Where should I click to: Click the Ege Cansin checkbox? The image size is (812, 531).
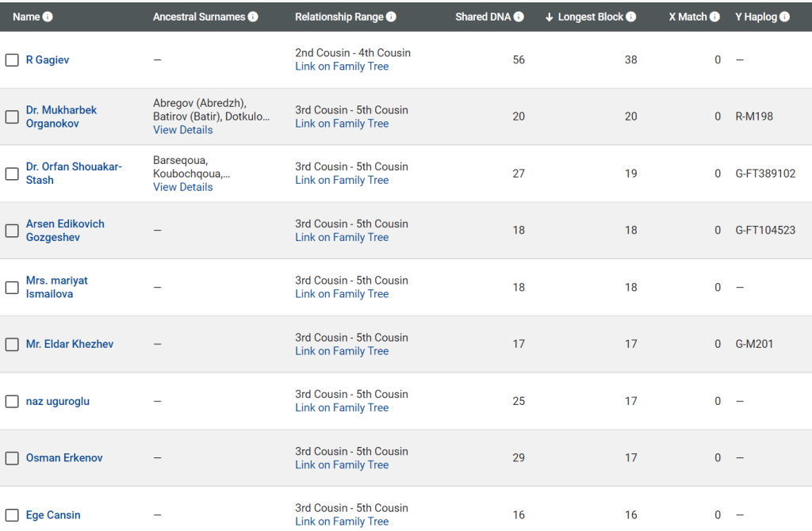point(12,515)
